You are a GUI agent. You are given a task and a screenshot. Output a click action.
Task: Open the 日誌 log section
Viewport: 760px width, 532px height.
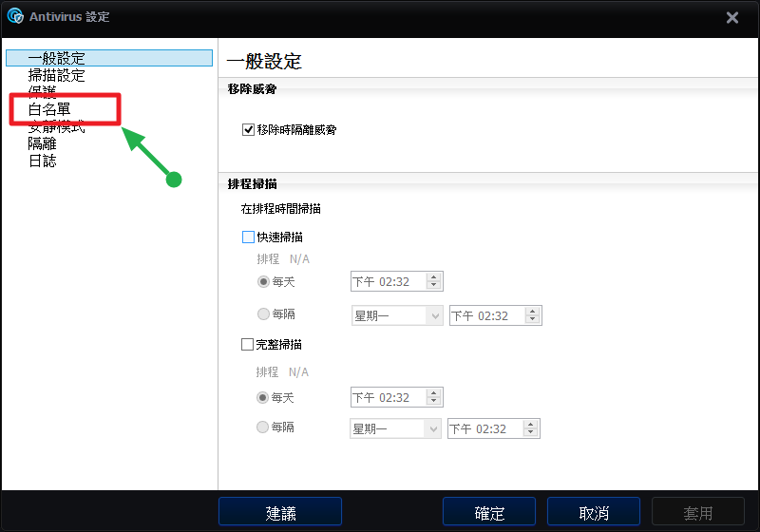point(43,161)
